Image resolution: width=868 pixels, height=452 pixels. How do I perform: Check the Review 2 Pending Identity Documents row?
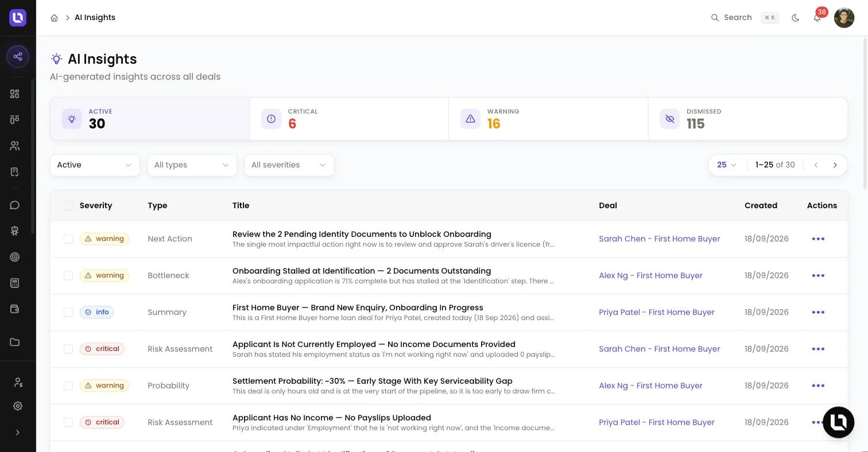point(68,239)
